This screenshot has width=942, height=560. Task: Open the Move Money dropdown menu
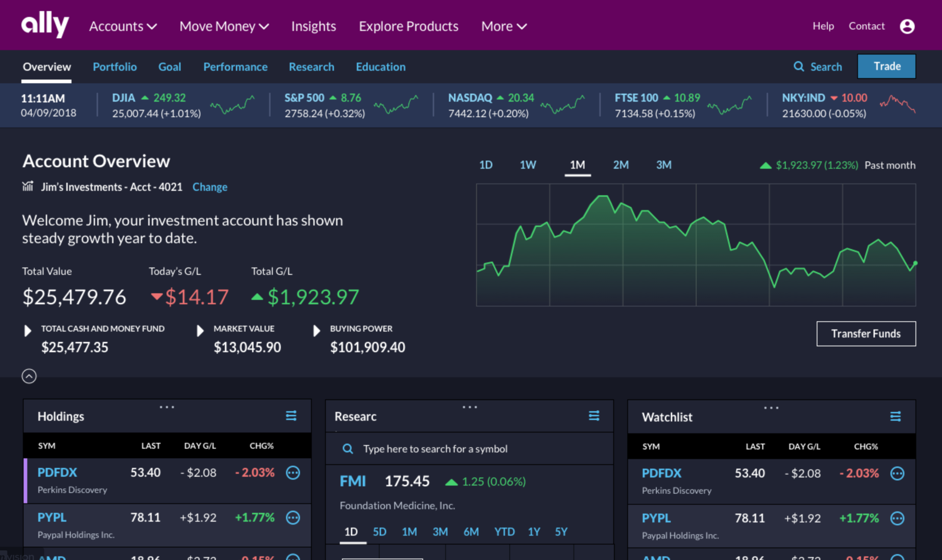point(224,26)
